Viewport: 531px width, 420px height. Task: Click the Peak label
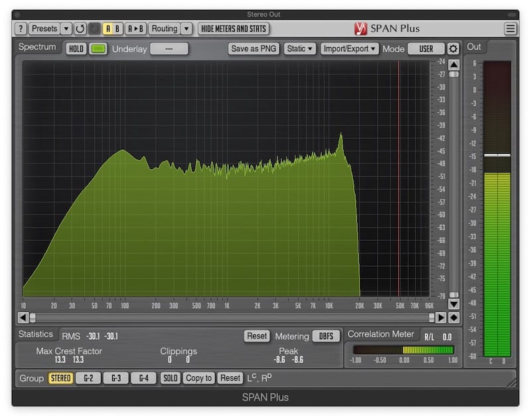pos(289,351)
